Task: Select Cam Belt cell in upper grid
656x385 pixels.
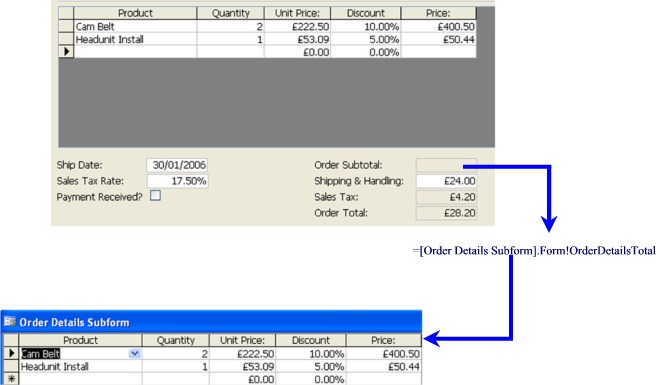Action: coord(135,26)
